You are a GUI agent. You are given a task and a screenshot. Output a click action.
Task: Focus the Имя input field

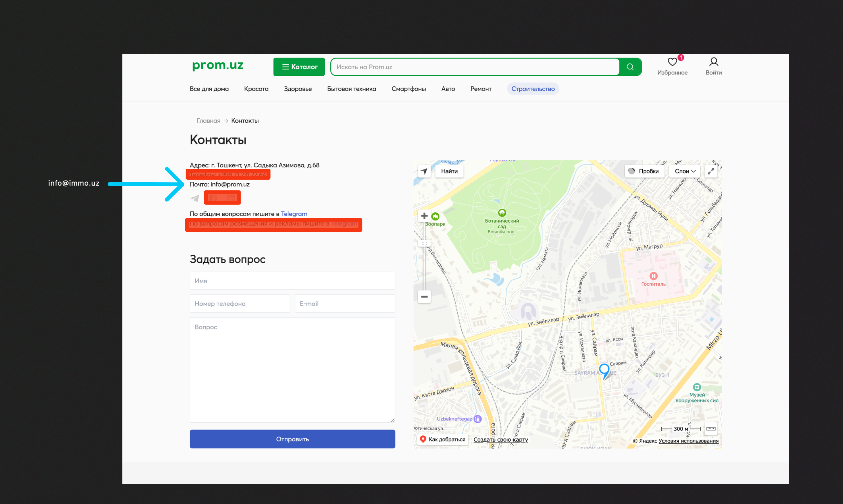click(x=292, y=281)
